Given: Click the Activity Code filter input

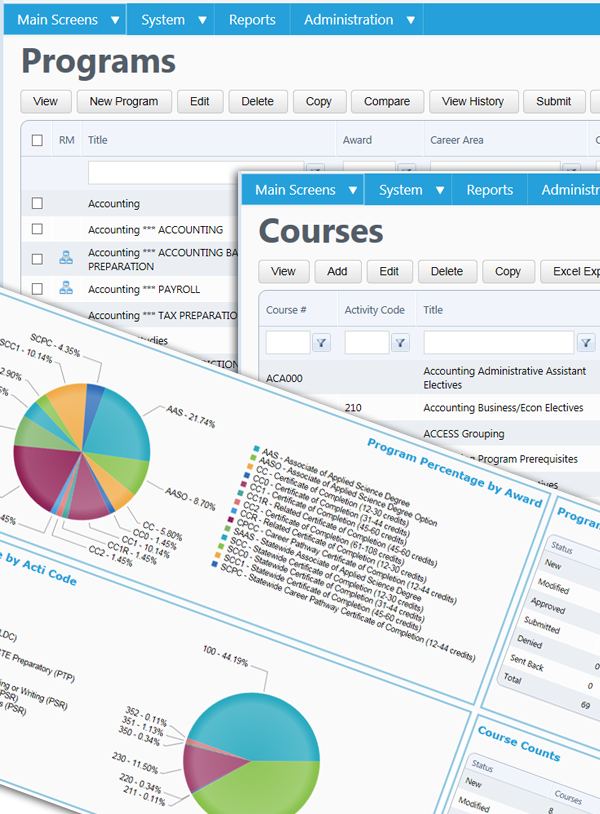Looking at the screenshot, I should point(367,343).
